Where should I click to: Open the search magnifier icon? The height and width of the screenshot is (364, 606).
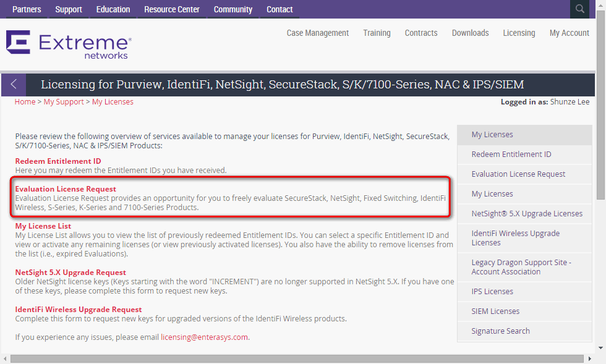pos(579,9)
